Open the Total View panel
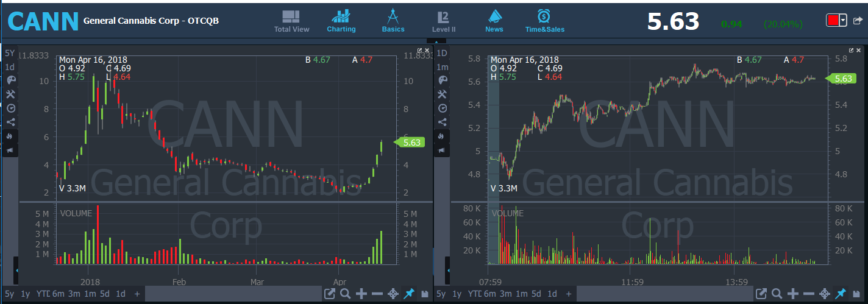Image resolution: width=868 pixels, height=304 pixels. tap(291, 21)
